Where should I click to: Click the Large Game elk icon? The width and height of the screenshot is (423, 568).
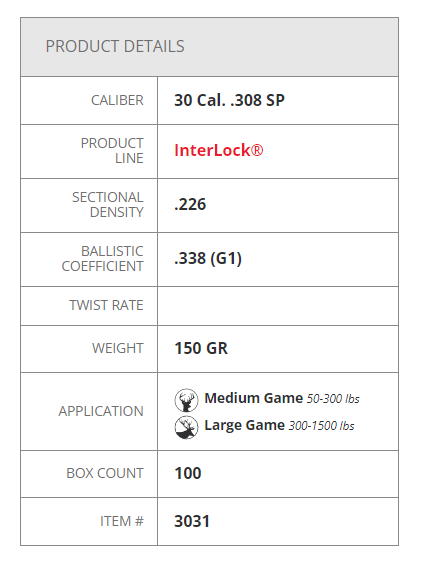pos(186,427)
